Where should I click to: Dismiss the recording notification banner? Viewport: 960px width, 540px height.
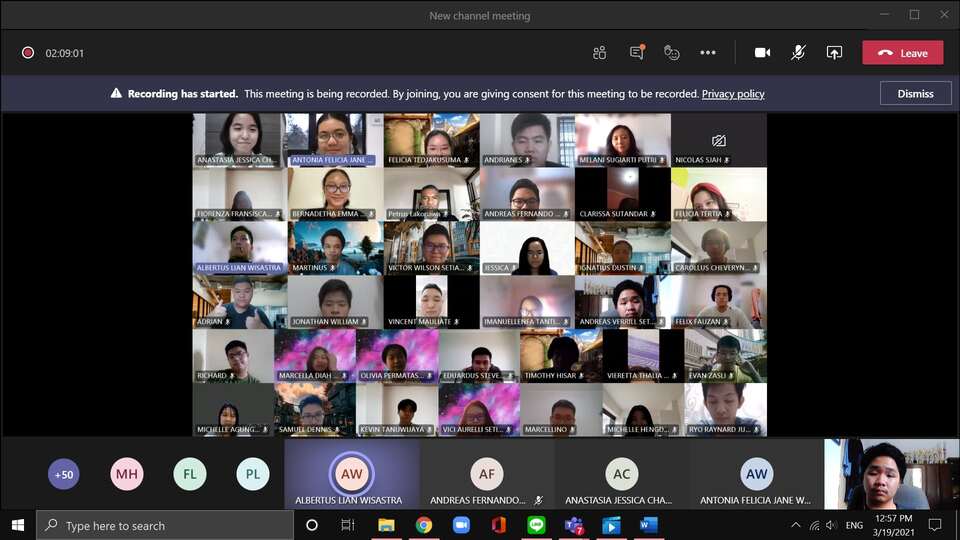click(x=915, y=94)
